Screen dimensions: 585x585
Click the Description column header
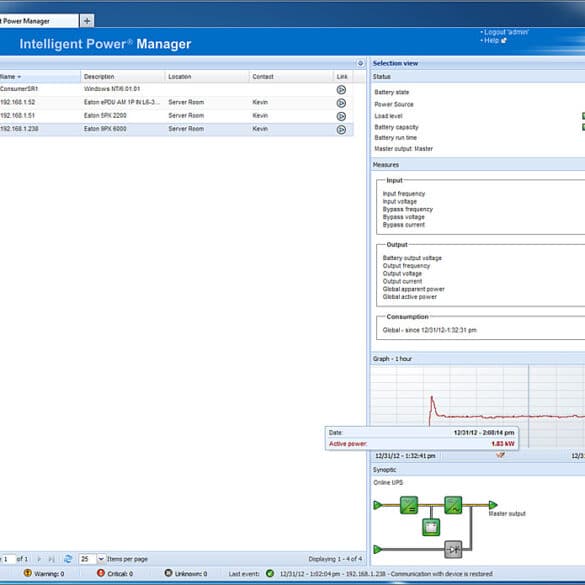point(122,76)
